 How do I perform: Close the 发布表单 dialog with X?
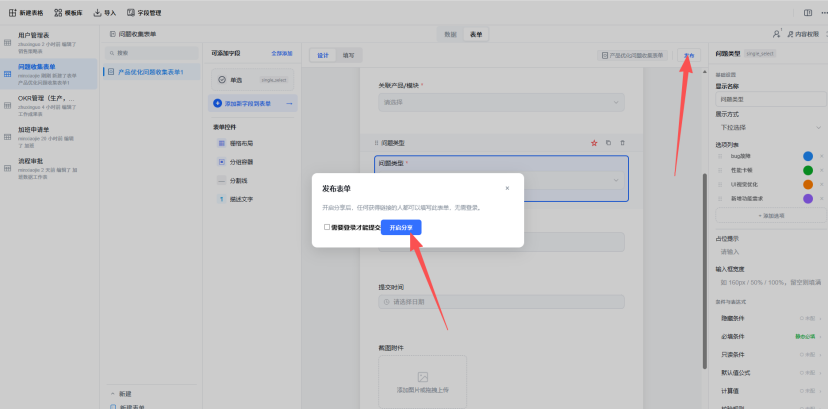click(x=507, y=188)
